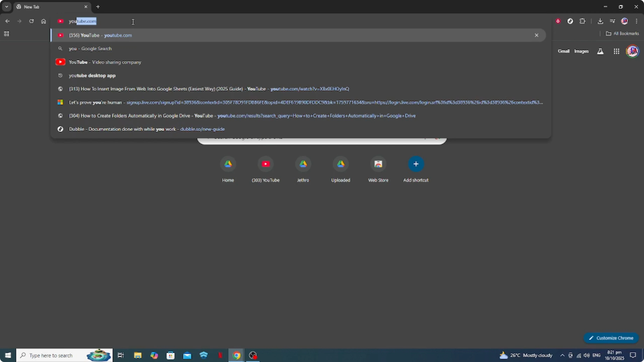
Task: Open the Downloads icon in toolbar
Action: coord(601,21)
